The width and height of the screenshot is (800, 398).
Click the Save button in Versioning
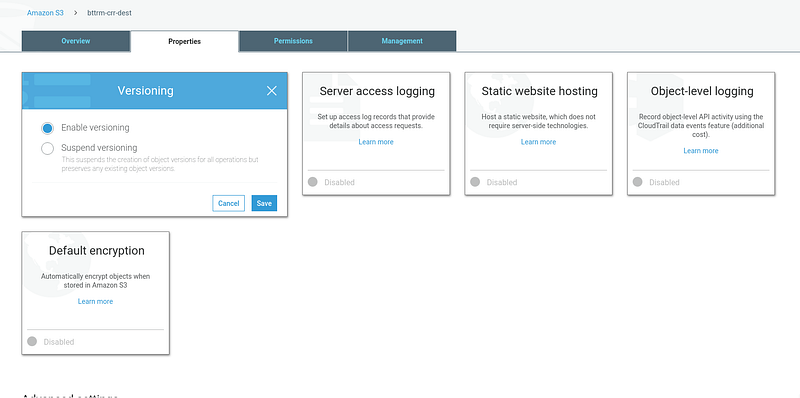pos(264,203)
